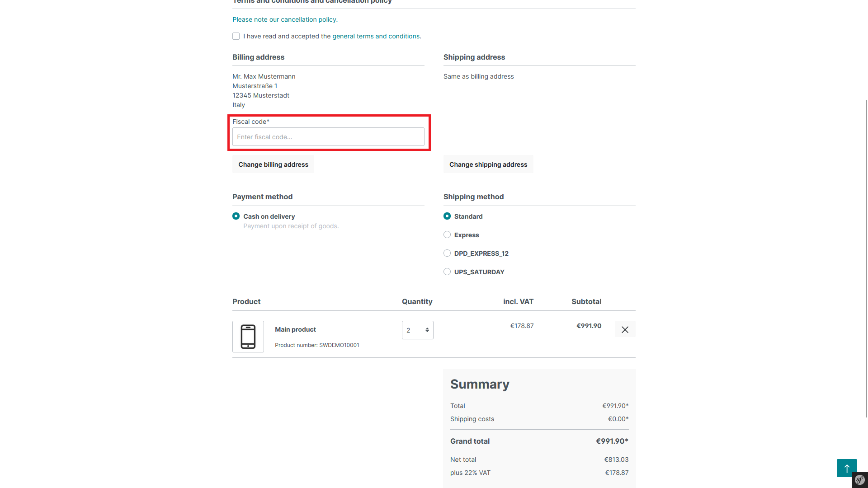The width and height of the screenshot is (868, 488).
Task: Click the fiscal code input field
Action: click(329, 136)
